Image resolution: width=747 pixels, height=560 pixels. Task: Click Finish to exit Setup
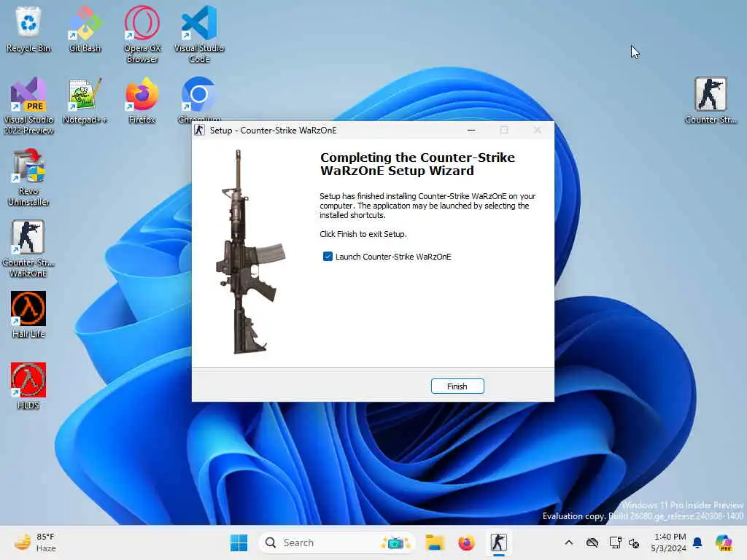[457, 386]
